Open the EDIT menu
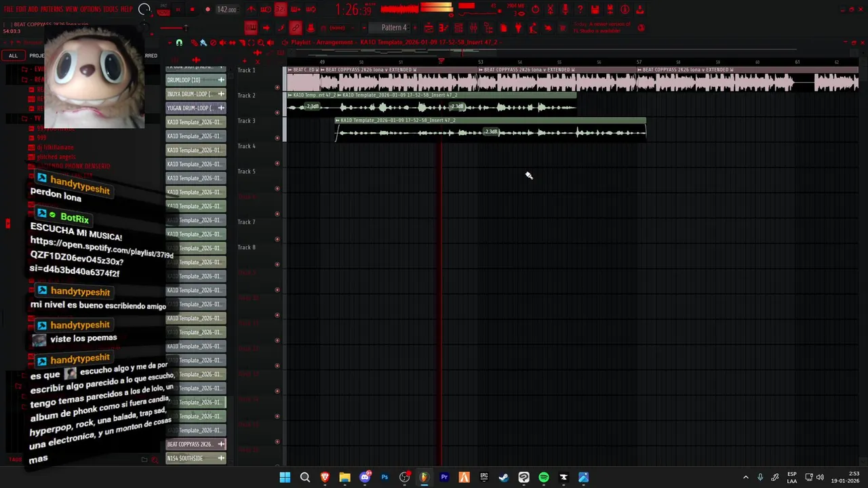Viewport: 868px width, 488px height. [x=22, y=9]
